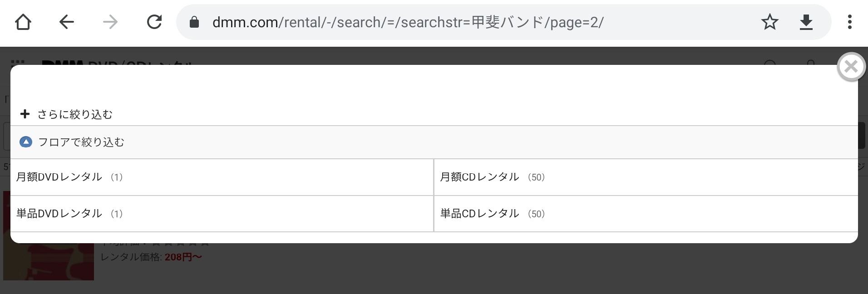Click the 208円〜 rental price text
Image resolution: width=868 pixels, height=294 pixels.
point(183,257)
